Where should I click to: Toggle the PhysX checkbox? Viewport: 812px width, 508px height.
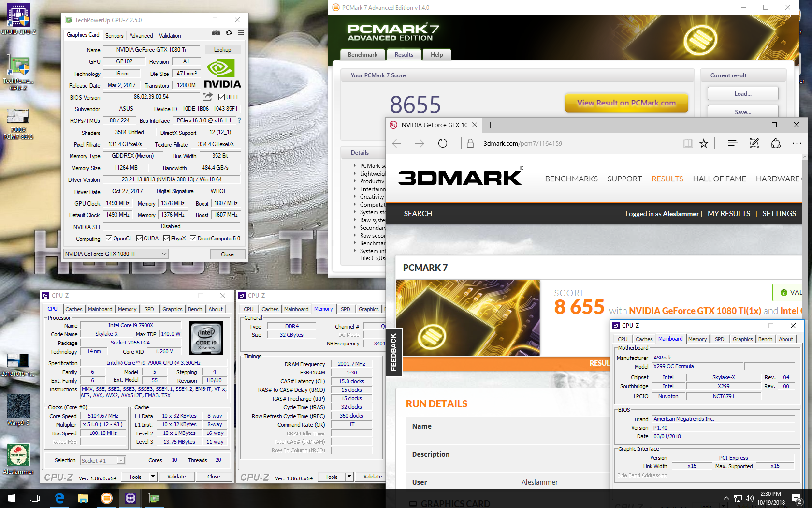pyautogui.click(x=166, y=239)
